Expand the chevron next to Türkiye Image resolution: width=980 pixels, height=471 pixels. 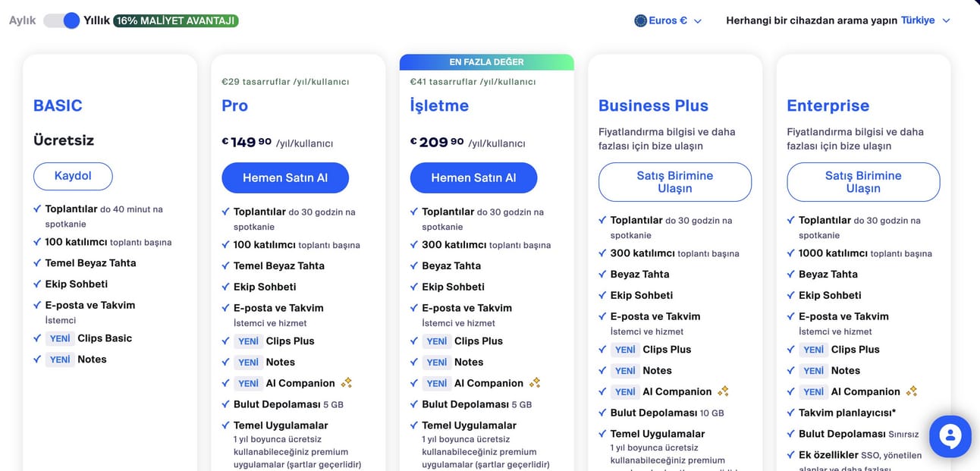click(946, 21)
